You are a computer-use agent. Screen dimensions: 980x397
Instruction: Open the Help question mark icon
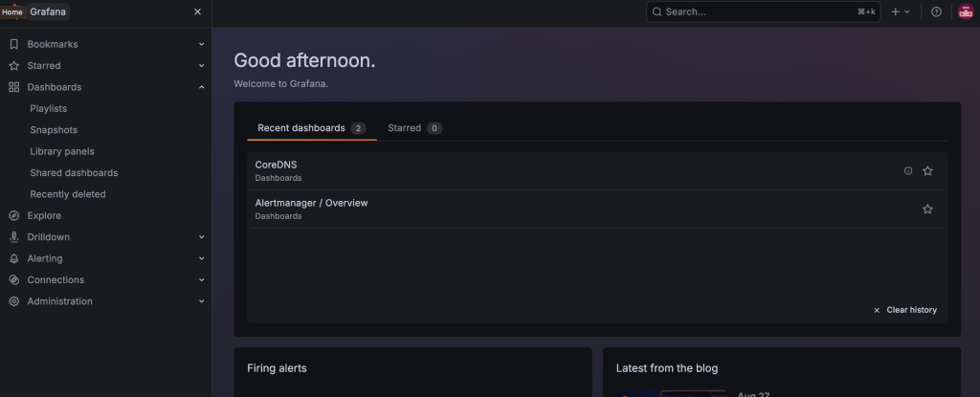[936, 11]
